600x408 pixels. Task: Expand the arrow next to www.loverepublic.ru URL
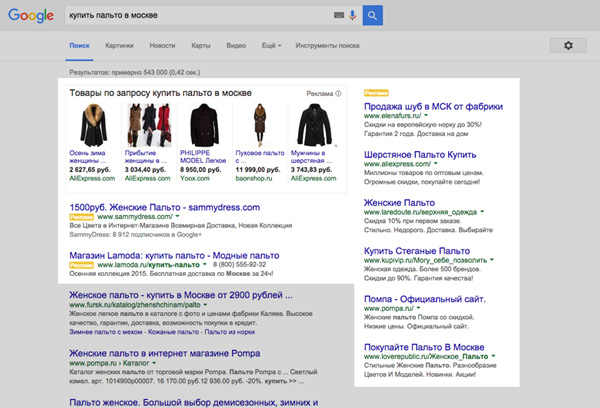coord(494,356)
